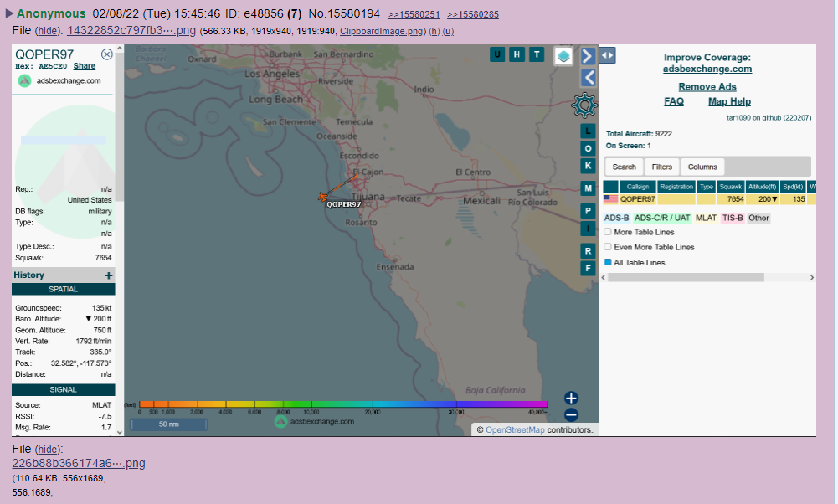The image size is (838, 504).
Task: Open reply link >>15580285
Action: click(x=473, y=14)
